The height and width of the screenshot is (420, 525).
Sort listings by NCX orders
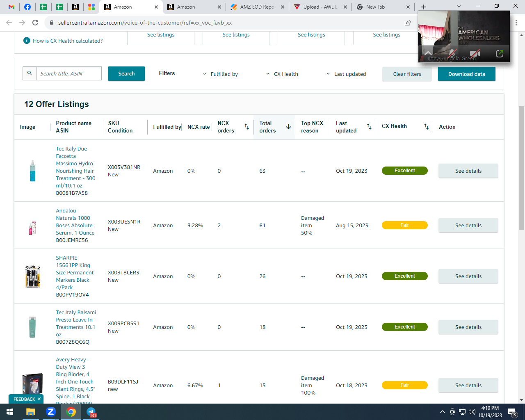coord(247,127)
